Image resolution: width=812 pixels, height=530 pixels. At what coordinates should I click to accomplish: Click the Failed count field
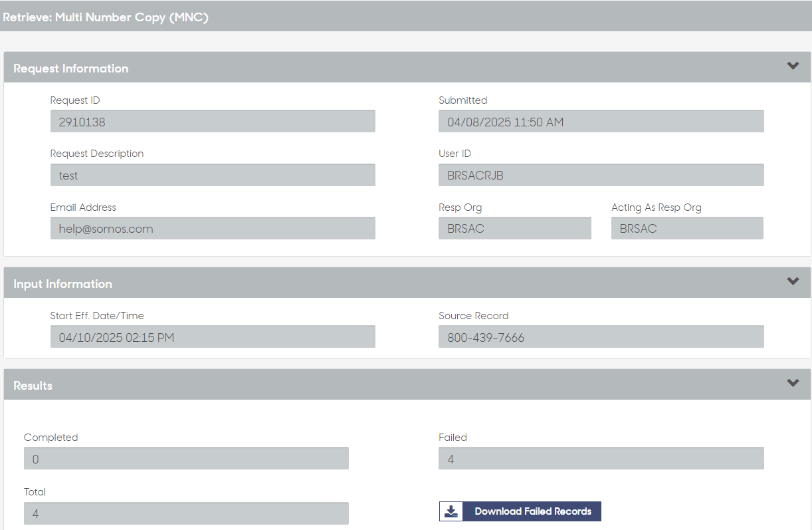point(601,458)
